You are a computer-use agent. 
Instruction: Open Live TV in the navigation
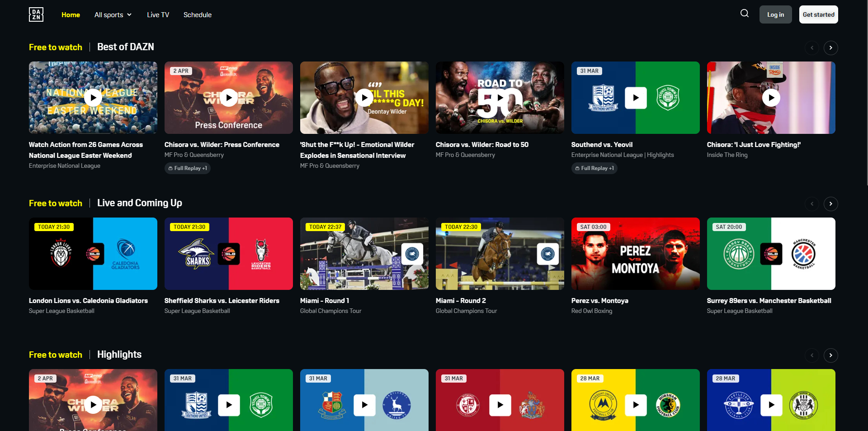(x=158, y=14)
